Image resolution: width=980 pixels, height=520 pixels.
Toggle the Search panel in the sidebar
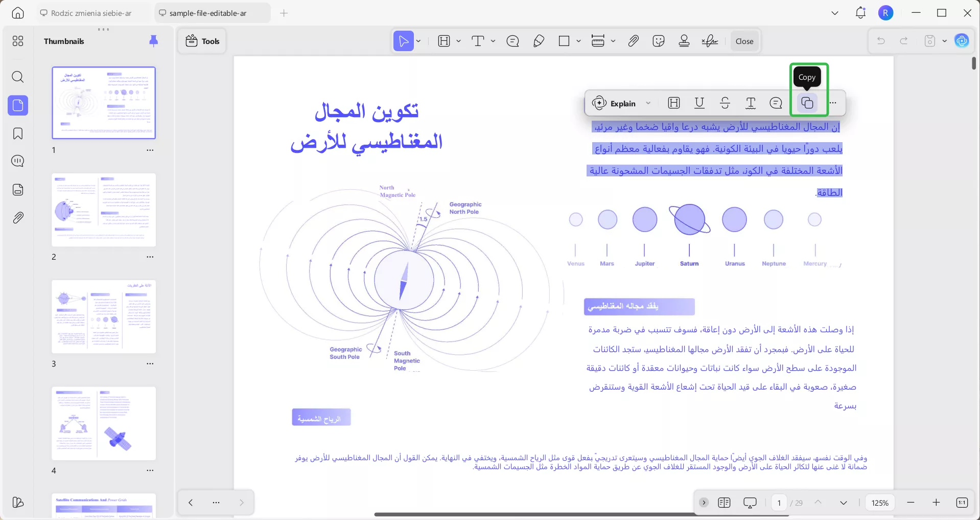(17, 77)
